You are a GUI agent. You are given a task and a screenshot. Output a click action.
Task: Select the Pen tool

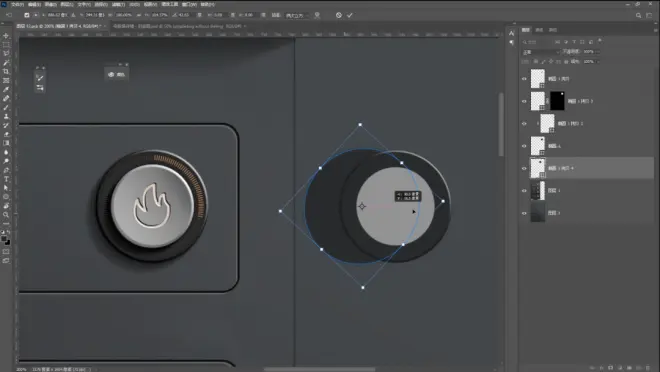(x=6, y=170)
